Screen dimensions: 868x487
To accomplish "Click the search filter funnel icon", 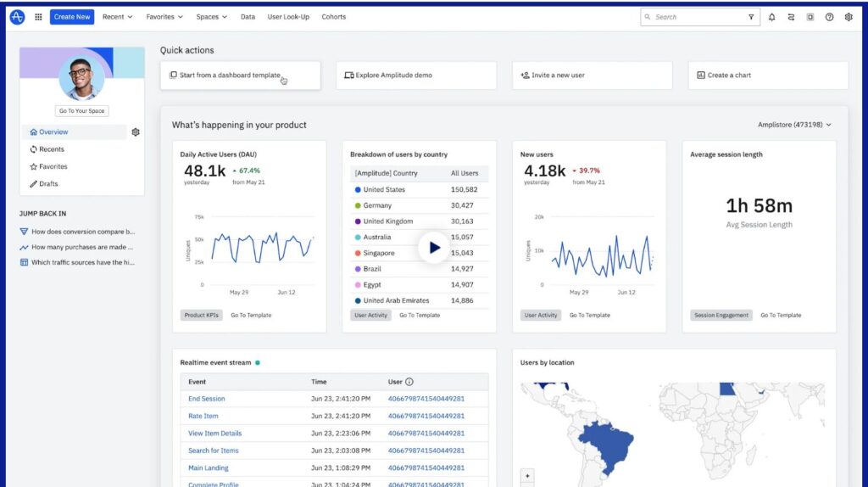I will (751, 17).
